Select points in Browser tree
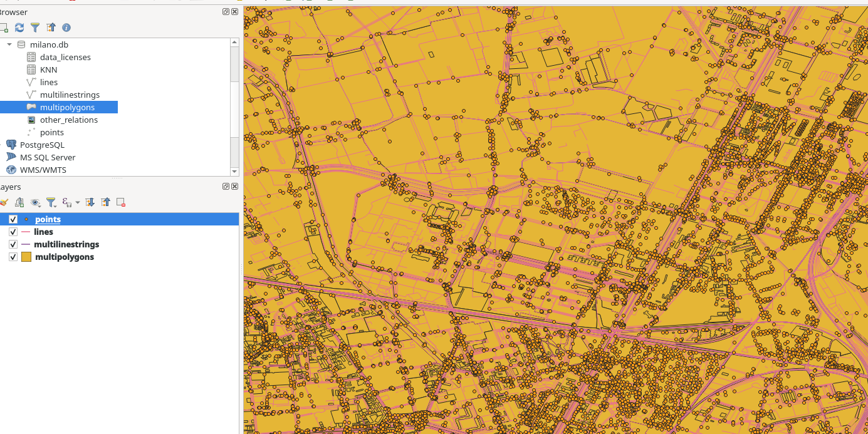This screenshot has height=434, width=868. [52, 132]
